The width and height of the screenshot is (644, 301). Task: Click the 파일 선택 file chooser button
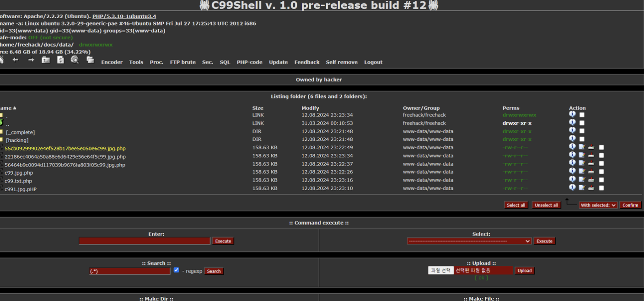[440, 270]
